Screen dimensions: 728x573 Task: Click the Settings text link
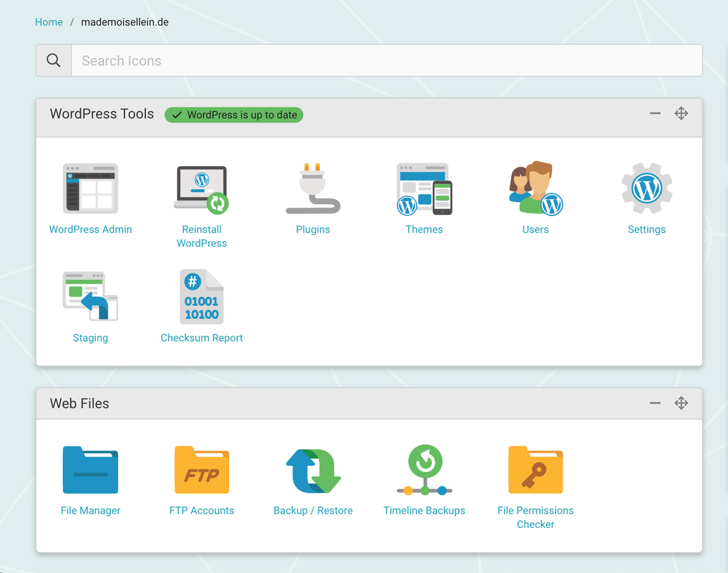tap(646, 229)
